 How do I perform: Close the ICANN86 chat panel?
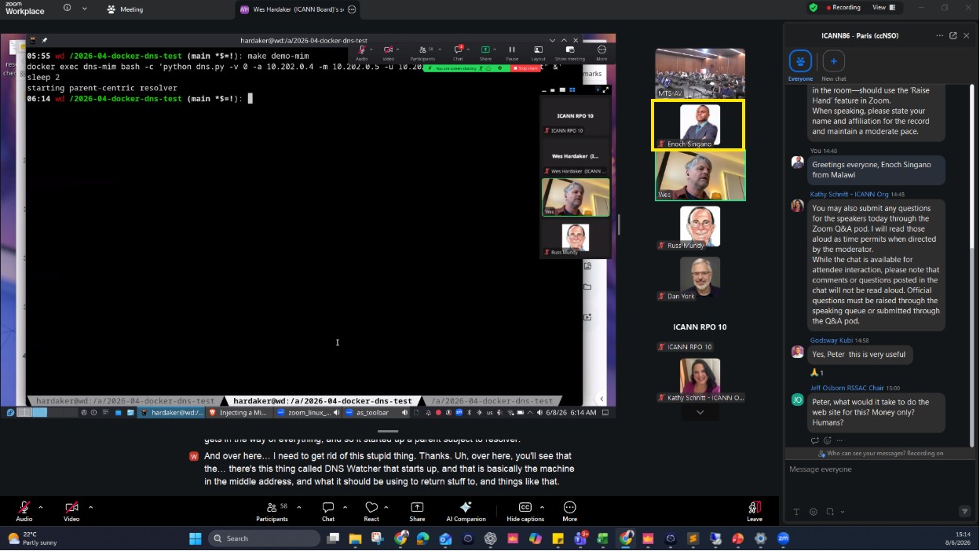coord(967,35)
